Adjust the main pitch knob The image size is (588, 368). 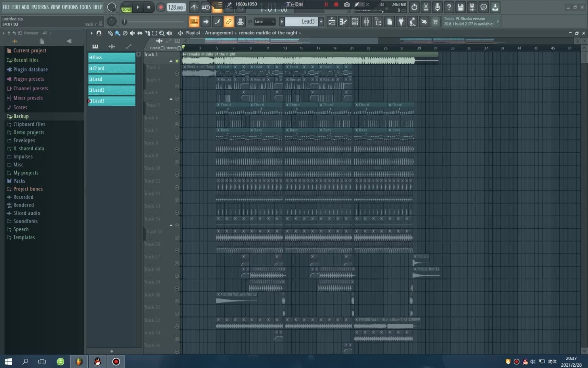(x=112, y=21)
